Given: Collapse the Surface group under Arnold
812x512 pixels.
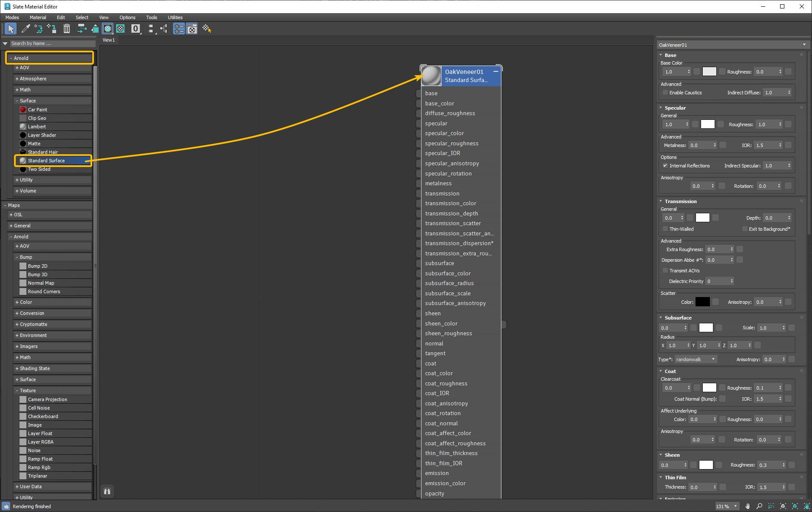Looking at the screenshot, I should pyautogui.click(x=17, y=101).
